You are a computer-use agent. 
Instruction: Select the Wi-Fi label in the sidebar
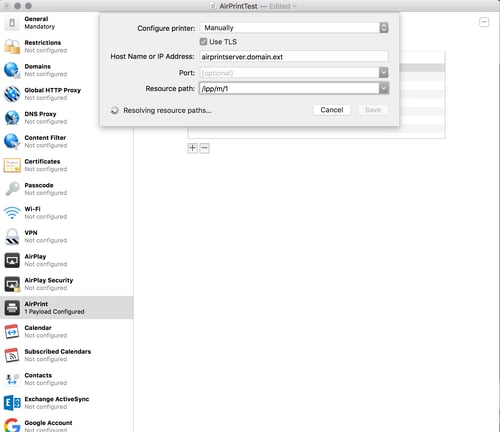coord(32,209)
